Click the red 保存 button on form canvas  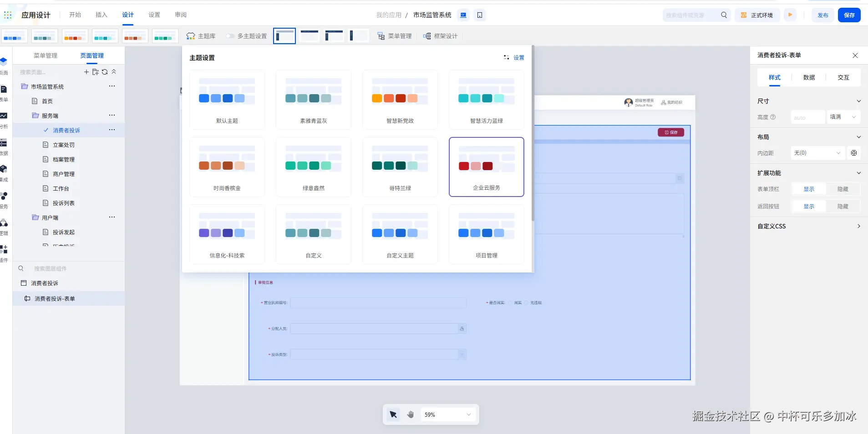pyautogui.click(x=671, y=132)
